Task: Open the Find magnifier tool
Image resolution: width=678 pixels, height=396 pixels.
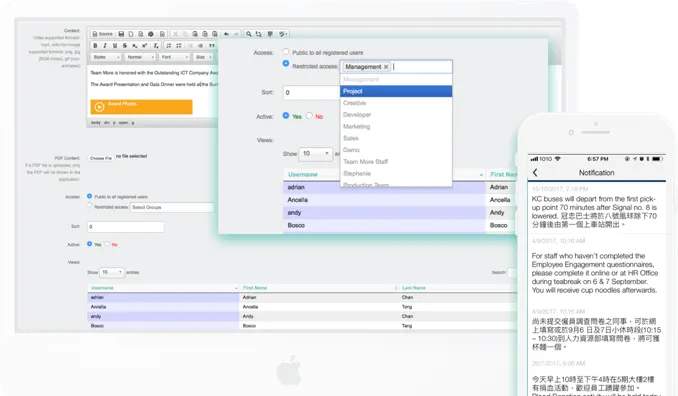Action: [249, 34]
